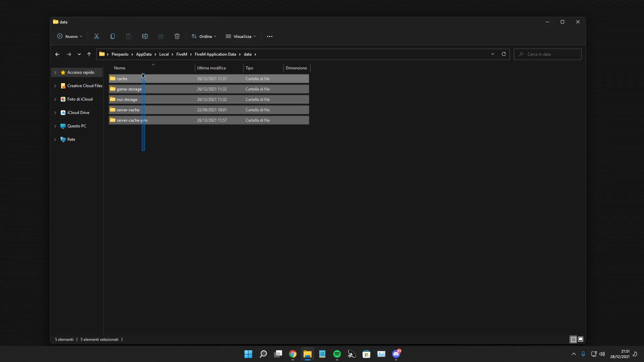The width and height of the screenshot is (644, 362).
Task: Refresh the current folder view
Action: click(504, 54)
